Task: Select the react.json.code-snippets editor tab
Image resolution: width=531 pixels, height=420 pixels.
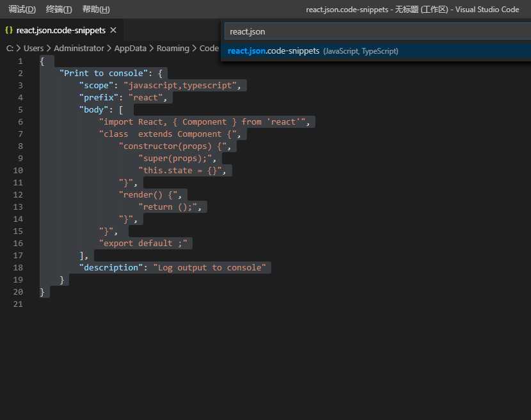Action: (61, 31)
